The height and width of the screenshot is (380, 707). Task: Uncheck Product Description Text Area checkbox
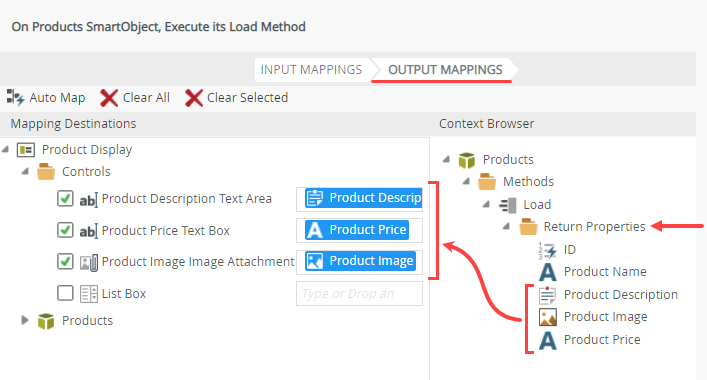[x=65, y=198]
